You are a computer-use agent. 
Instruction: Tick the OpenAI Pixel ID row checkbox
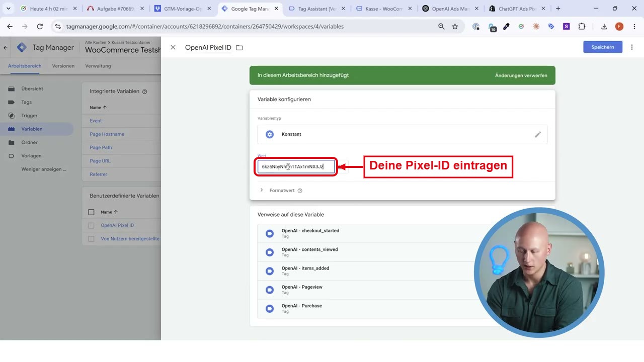(x=91, y=226)
